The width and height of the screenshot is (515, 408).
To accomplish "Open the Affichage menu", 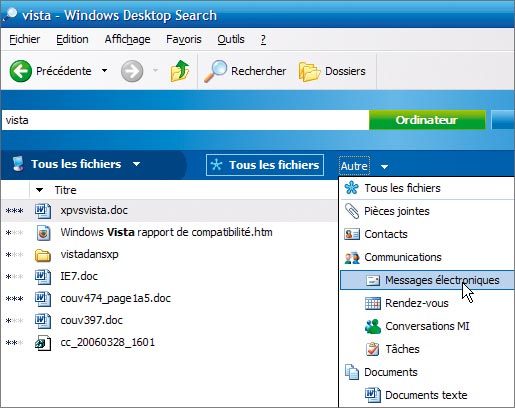I will (127, 39).
